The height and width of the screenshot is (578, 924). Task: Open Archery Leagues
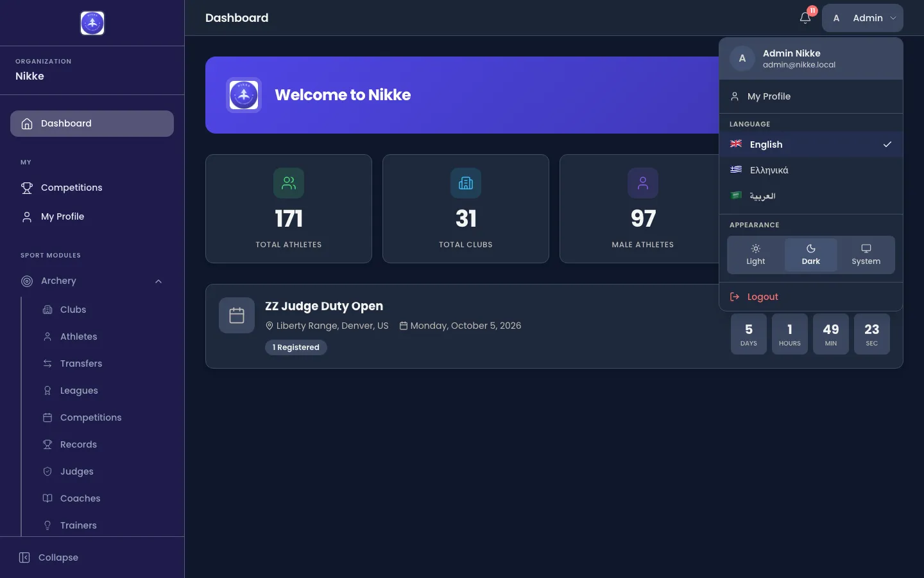(x=103, y=390)
